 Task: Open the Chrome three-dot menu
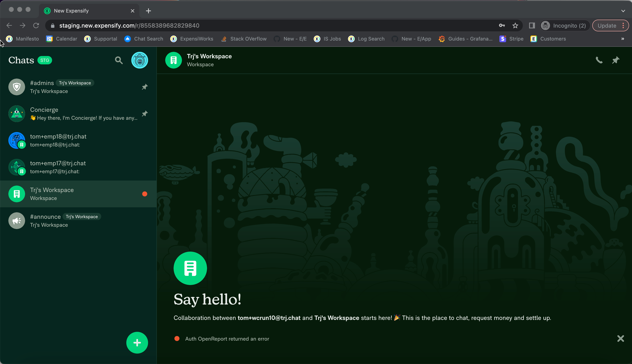623,25
